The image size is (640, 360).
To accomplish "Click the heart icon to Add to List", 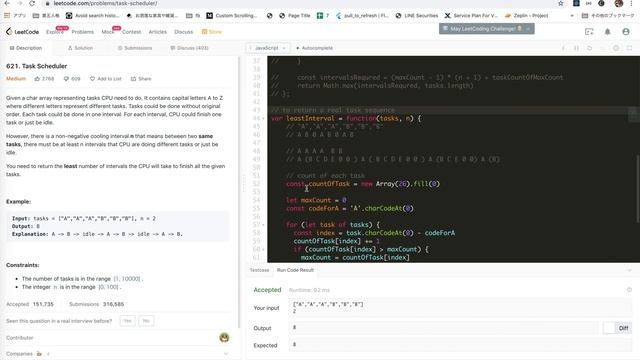I will [92, 79].
